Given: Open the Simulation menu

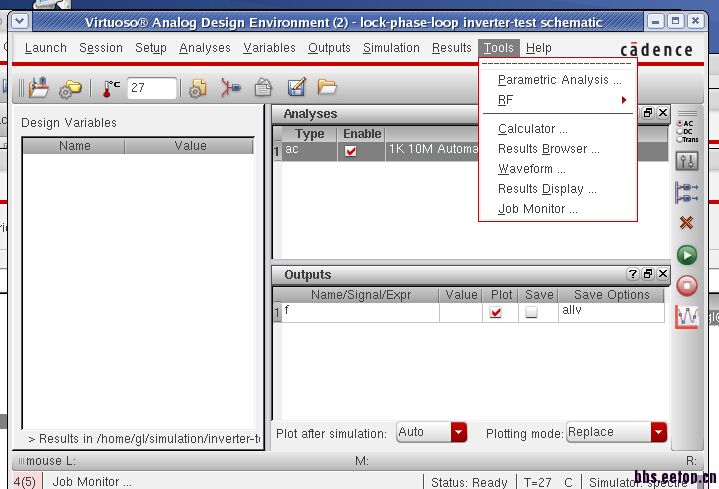Looking at the screenshot, I should pyautogui.click(x=392, y=48).
